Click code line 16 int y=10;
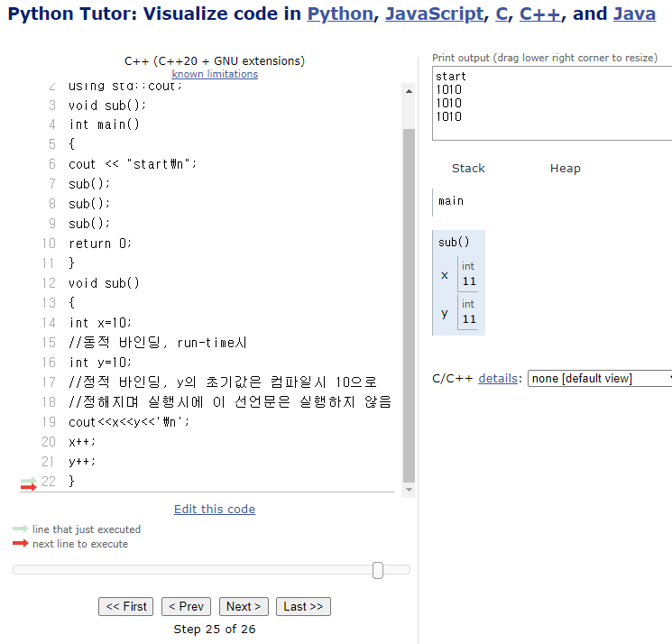Viewport: 672px width, 644px height. tap(100, 363)
